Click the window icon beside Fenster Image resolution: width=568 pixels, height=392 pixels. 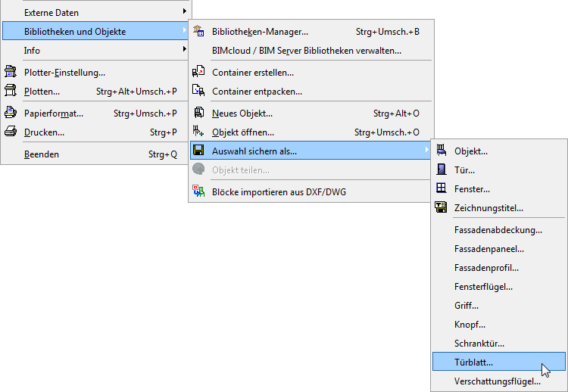(442, 188)
